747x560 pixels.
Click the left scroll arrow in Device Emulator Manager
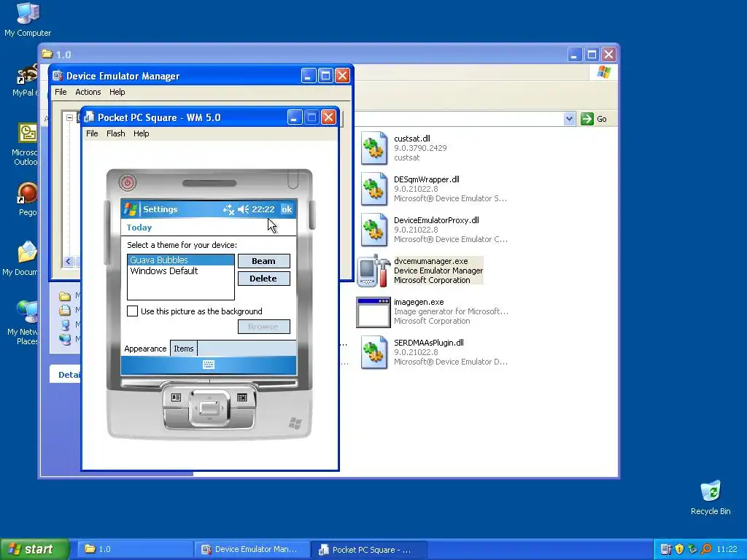69,261
